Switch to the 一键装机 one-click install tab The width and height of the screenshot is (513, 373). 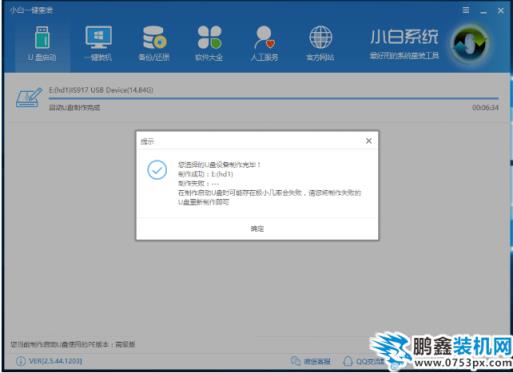[98, 44]
